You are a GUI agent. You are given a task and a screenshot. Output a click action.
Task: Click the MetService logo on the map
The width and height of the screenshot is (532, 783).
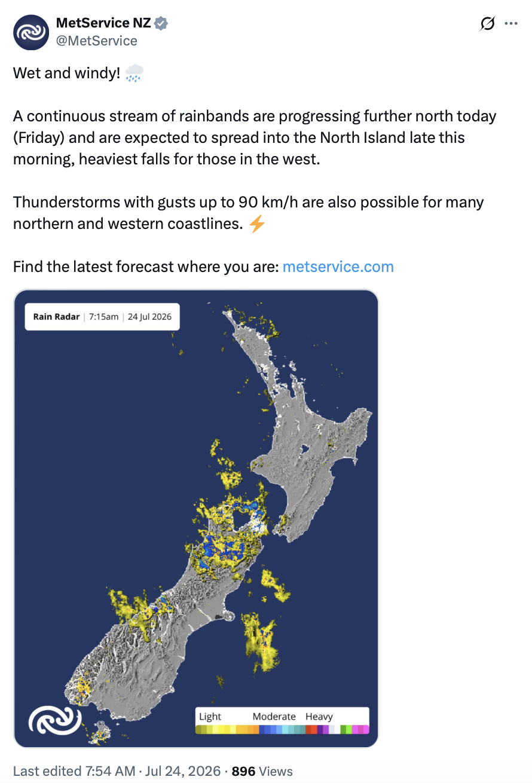click(55, 721)
